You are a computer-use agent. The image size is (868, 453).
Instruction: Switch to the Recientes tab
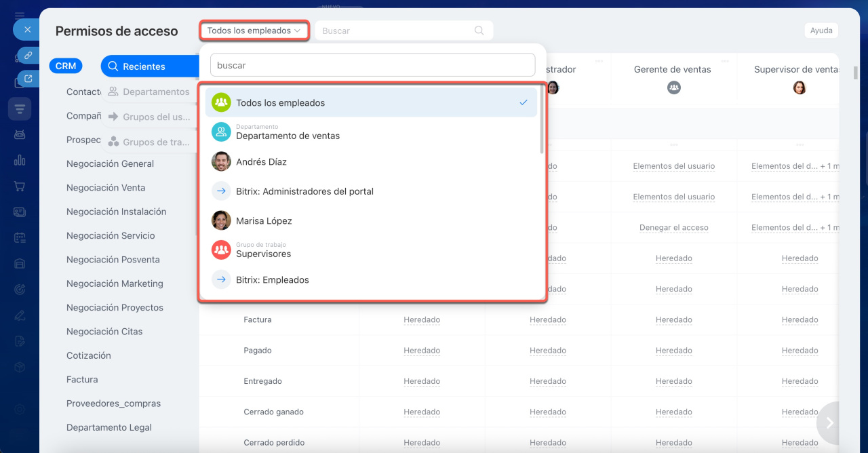(144, 66)
